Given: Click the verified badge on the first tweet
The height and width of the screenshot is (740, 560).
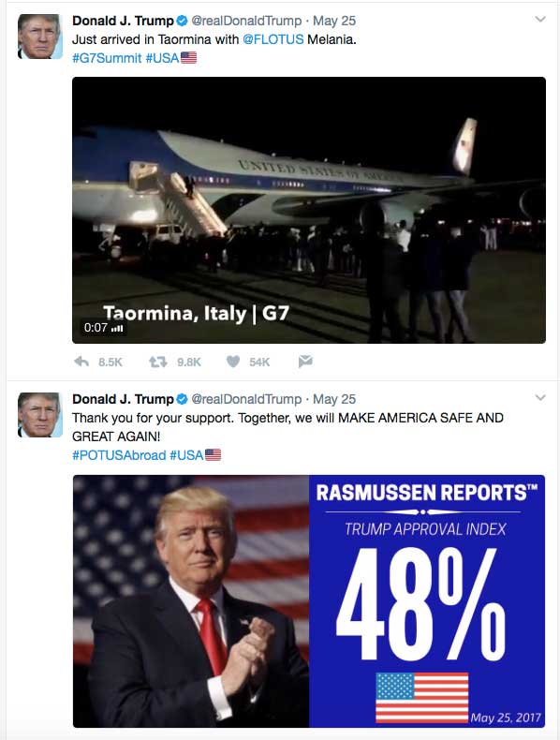Looking at the screenshot, I should click(x=182, y=21).
